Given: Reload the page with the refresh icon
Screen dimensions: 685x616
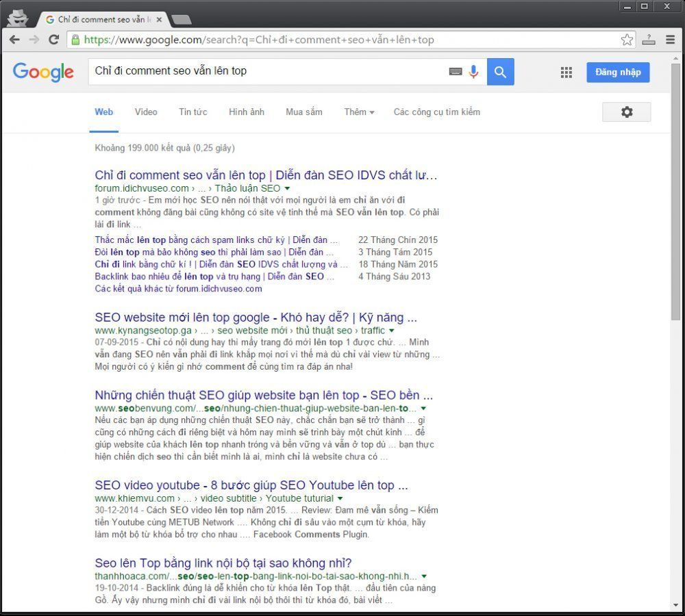Looking at the screenshot, I should (53, 40).
